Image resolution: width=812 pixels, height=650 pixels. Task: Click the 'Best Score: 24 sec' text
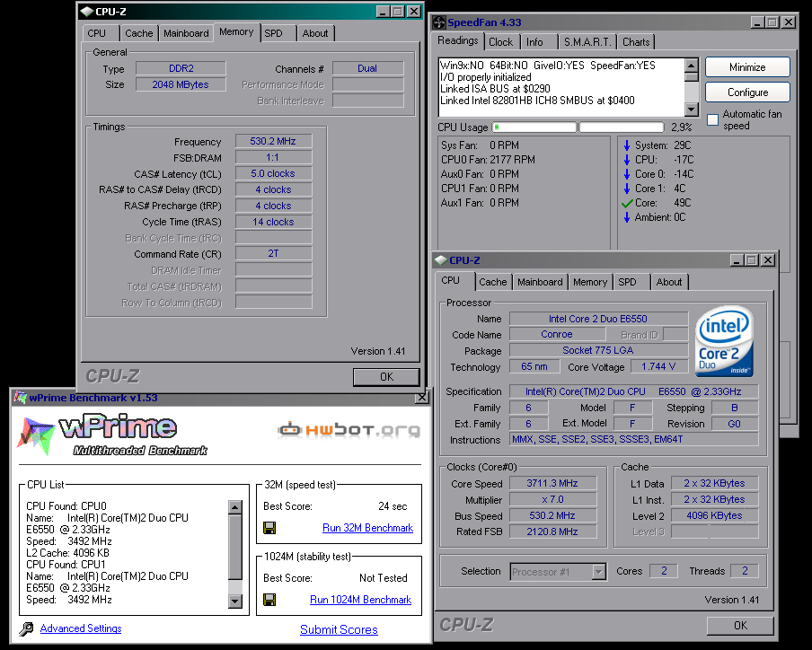335,506
